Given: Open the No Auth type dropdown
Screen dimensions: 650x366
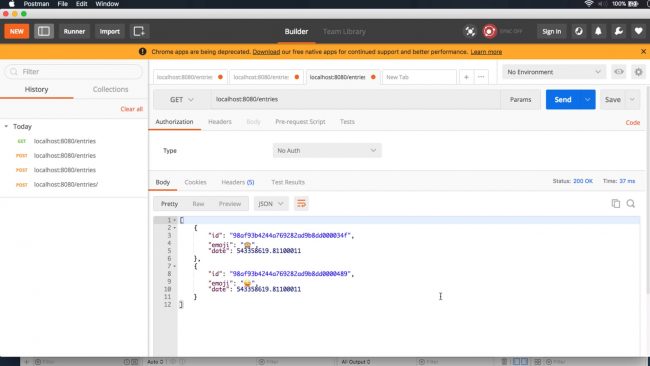Looking at the screenshot, I should 327,150.
